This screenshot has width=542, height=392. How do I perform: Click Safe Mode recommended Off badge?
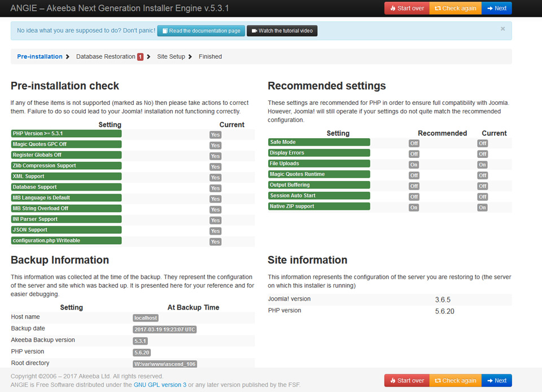[414, 143]
